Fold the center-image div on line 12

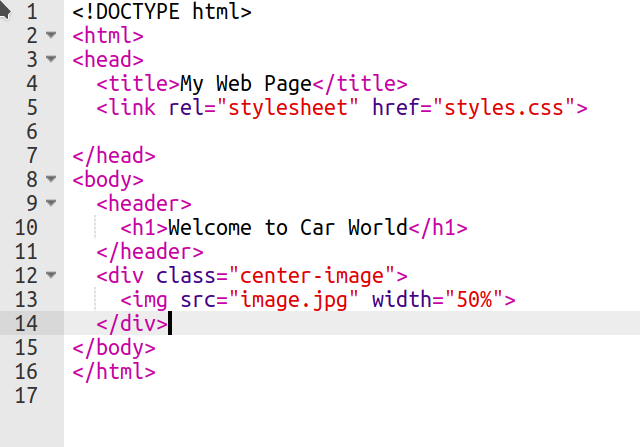(x=51, y=276)
